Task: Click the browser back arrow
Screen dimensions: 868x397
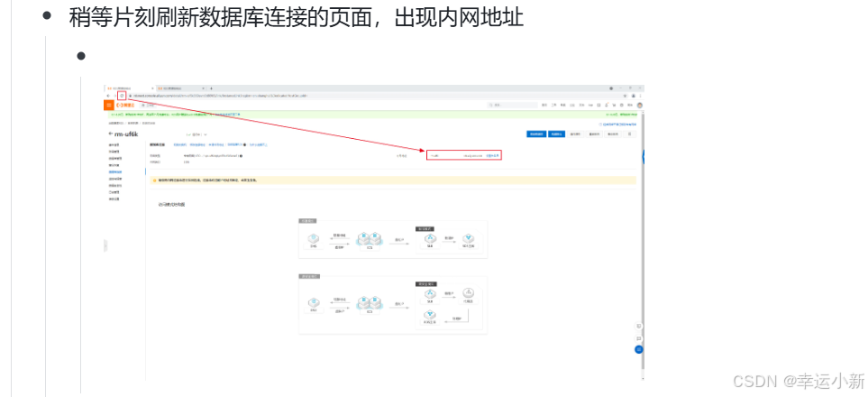Action: (108, 96)
